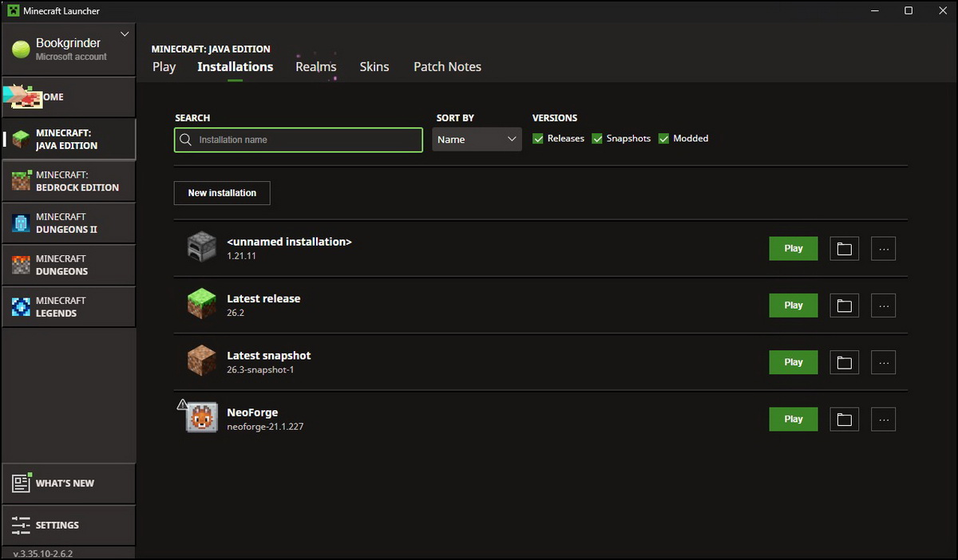The height and width of the screenshot is (560, 958).
Task: View the Patch Notes tab
Action: tap(447, 67)
